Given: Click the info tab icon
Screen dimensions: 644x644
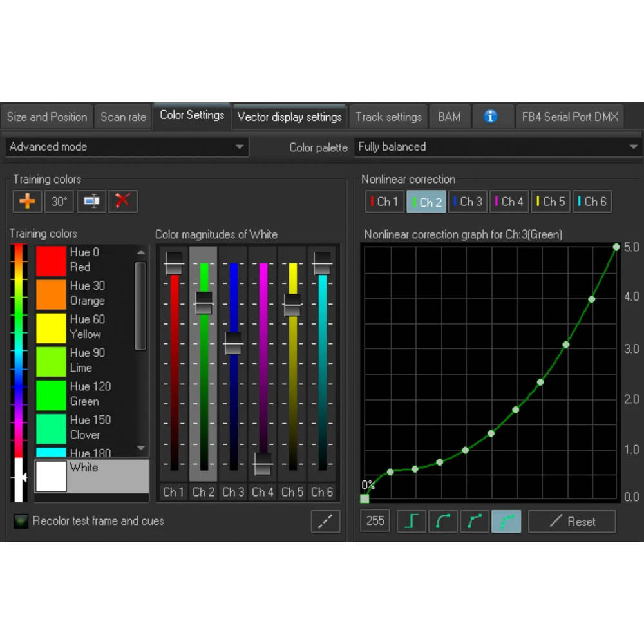Looking at the screenshot, I should [490, 117].
